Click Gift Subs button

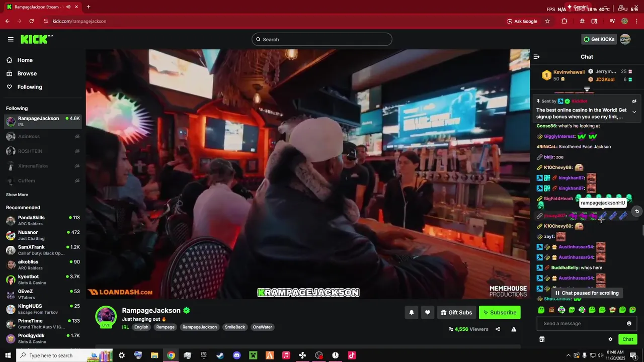click(x=457, y=312)
